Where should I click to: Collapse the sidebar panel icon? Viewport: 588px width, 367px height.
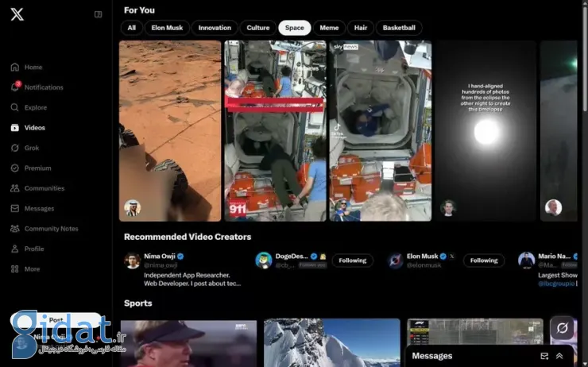tap(98, 14)
